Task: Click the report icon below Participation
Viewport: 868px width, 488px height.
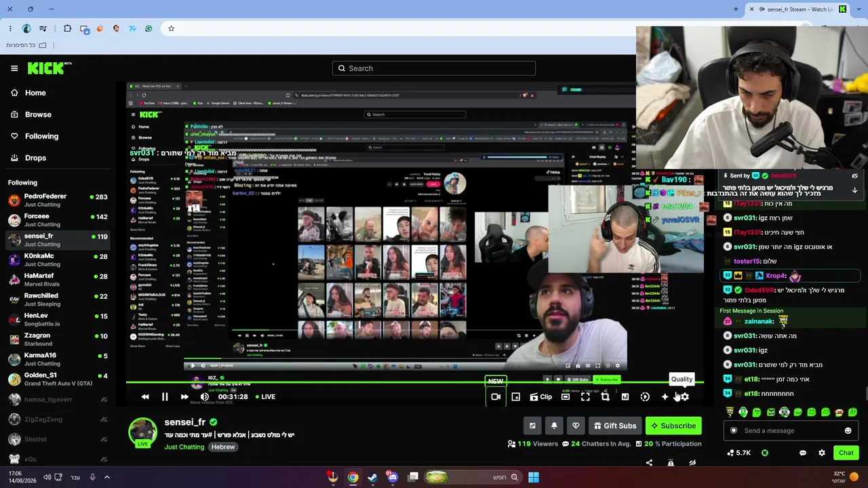Action: 671,463
